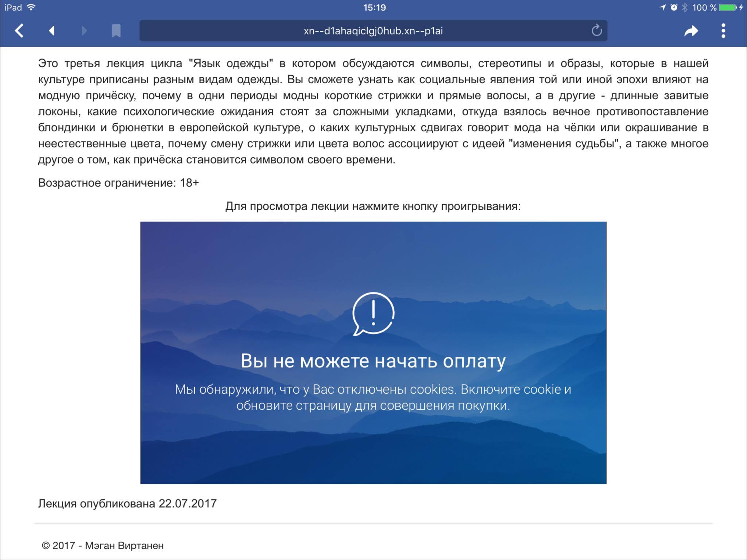Tap the back chevron to exit browser
This screenshot has height=560, width=747.
point(19,31)
